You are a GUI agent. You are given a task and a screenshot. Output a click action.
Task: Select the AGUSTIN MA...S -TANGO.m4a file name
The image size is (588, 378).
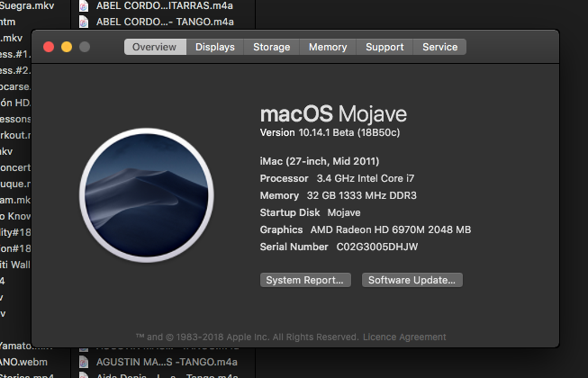click(x=167, y=362)
